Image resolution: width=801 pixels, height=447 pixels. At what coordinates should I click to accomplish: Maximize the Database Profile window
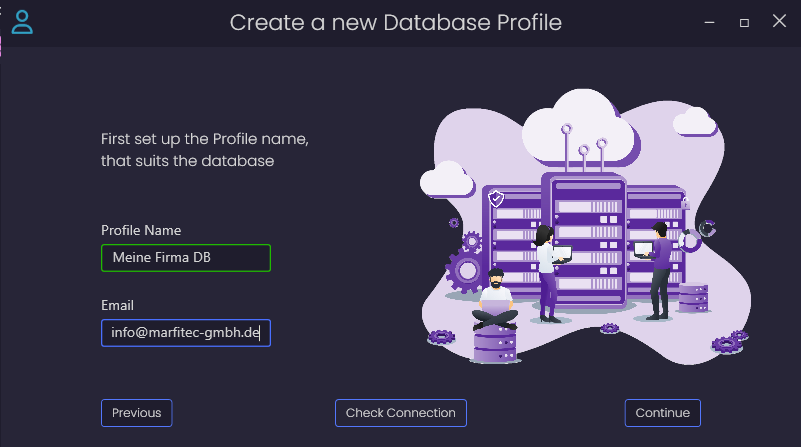pos(744,23)
